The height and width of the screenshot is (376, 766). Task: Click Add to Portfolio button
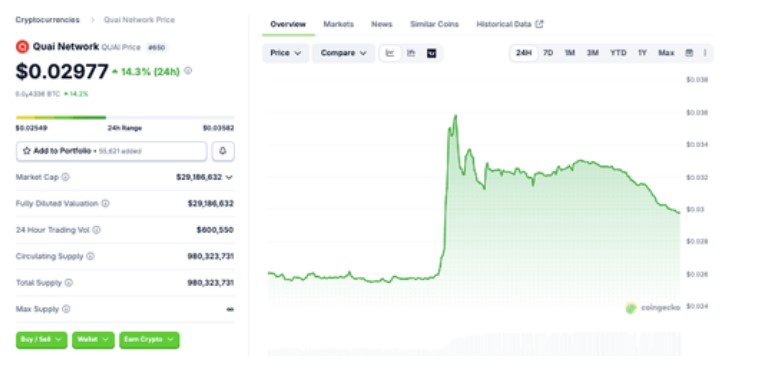111,151
